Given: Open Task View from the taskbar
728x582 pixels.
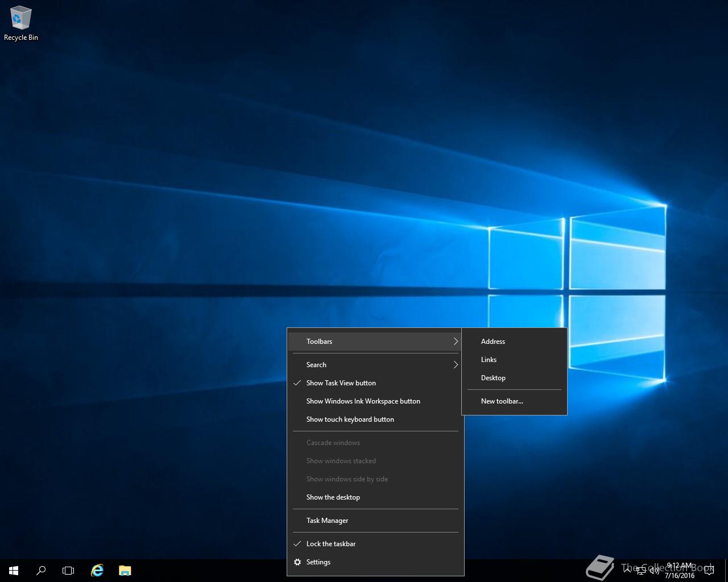Looking at the screenshot, I should tap(68, 570).
